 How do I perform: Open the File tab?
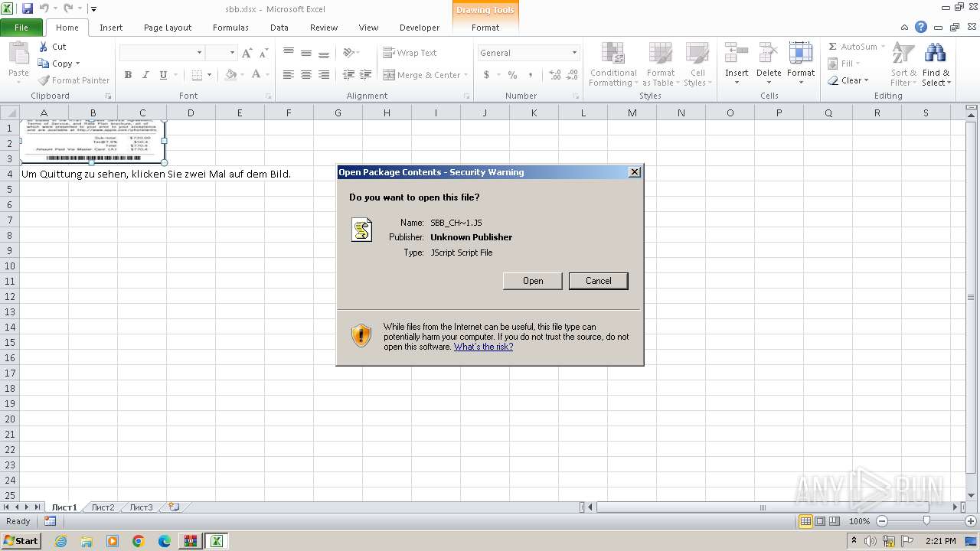click(x=21, y=28)
